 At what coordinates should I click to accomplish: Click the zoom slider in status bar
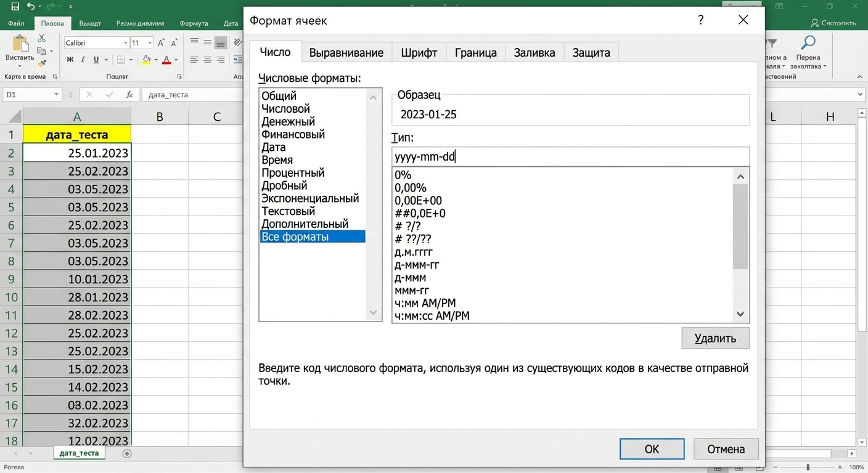click(808, 468)
